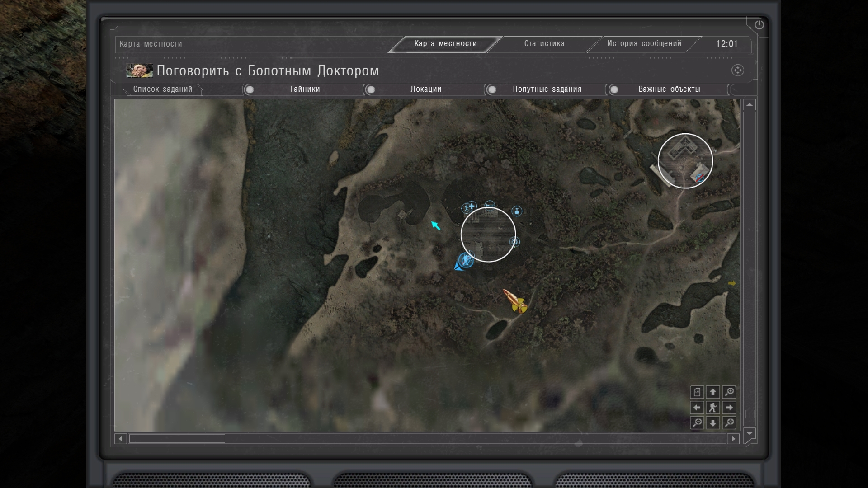The height and width of the screenshot is (488, 868).
Task: Click the medic cross marker on map
Action: pyautogui.click(x=472, y=206)
